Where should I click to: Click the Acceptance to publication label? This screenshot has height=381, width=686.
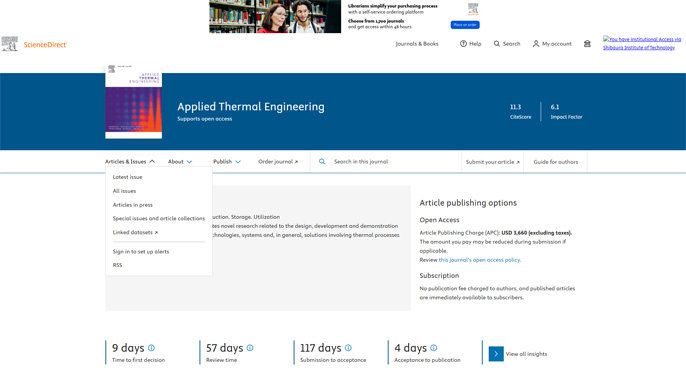pyautogui.click(x=427, y=360)
